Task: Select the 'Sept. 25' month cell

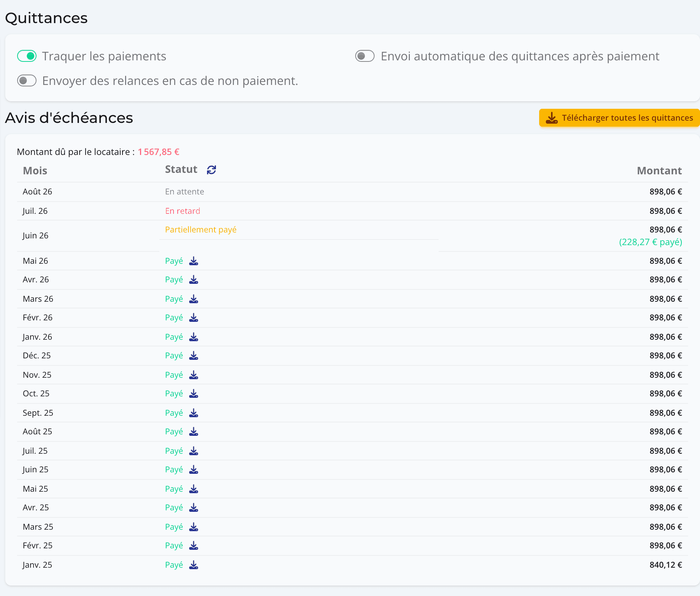Action: tap(38, 413)
